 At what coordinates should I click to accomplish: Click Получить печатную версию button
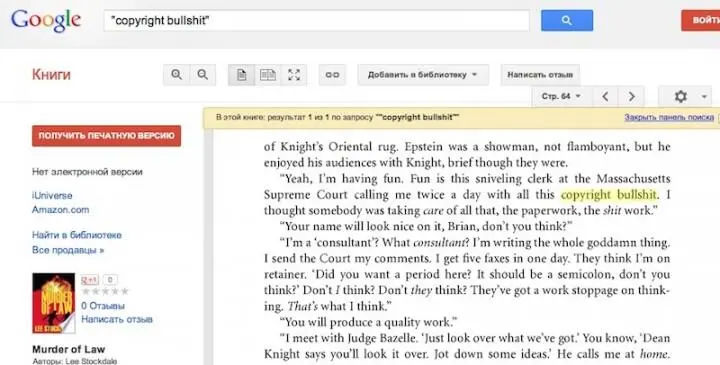107,136
